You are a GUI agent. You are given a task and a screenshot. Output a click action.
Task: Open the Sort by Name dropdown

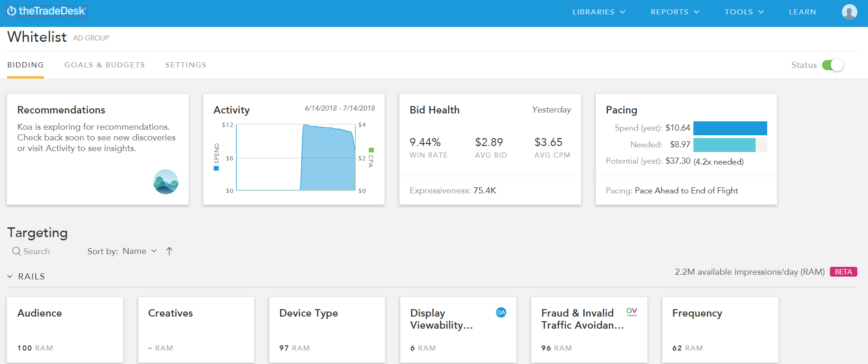(x=139, y=251)
